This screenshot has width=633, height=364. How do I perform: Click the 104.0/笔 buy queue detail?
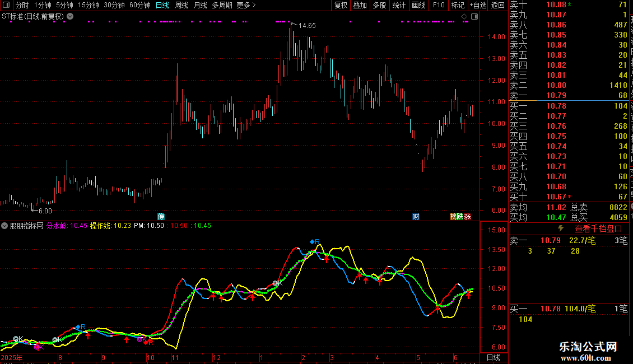[580, 309]
